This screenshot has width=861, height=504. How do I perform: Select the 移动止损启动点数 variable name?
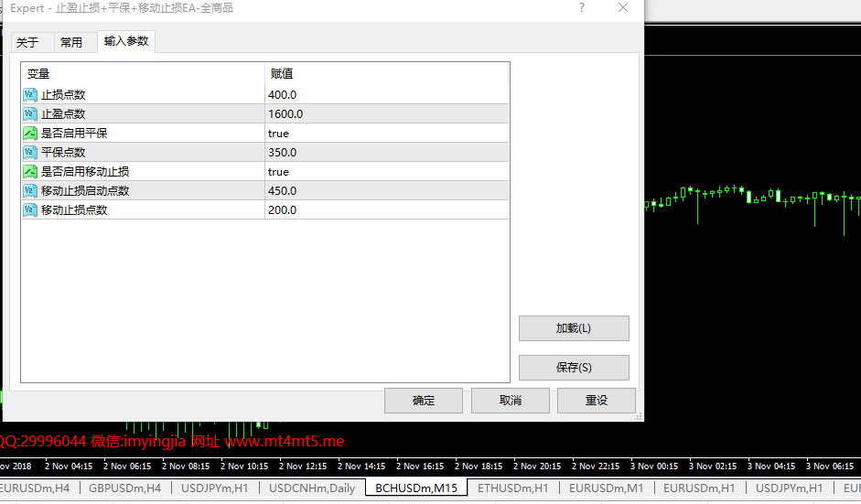(x=85, y=191)
